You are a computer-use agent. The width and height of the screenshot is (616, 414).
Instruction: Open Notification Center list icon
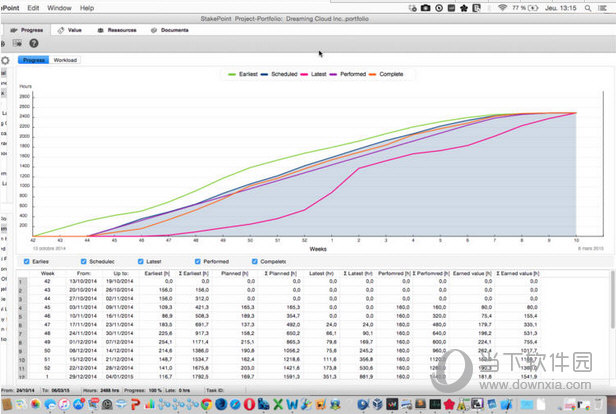601,8
